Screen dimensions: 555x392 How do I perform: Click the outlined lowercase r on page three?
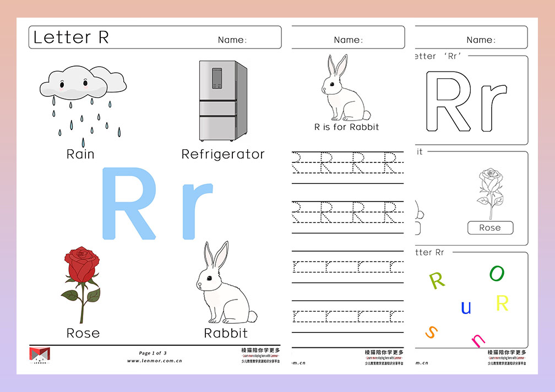point(494,107)
